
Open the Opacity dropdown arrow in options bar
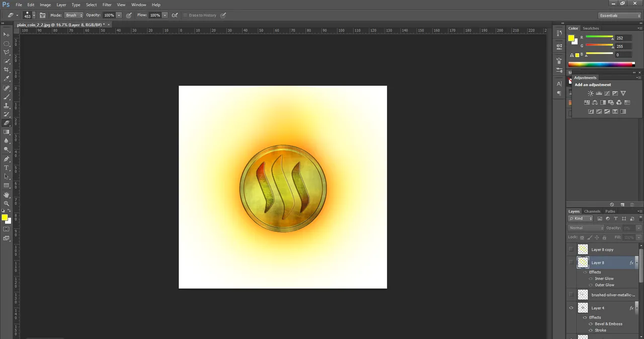point(119,15)
